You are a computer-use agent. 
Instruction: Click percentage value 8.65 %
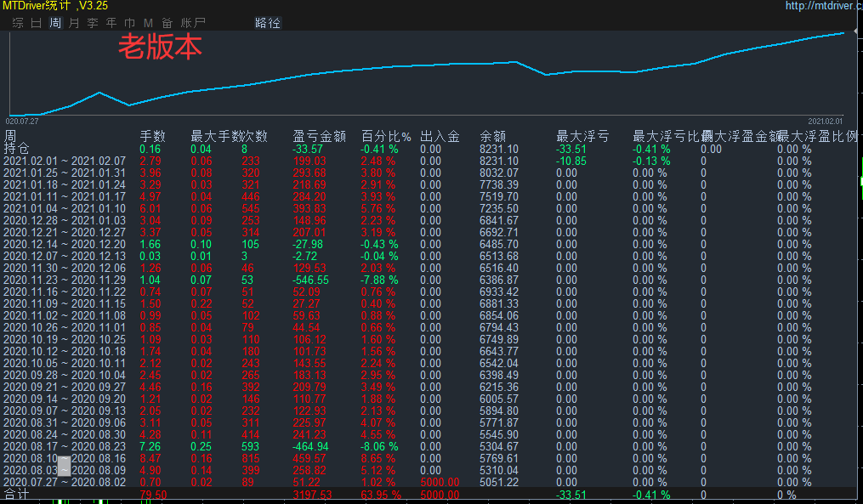[378, 458]
